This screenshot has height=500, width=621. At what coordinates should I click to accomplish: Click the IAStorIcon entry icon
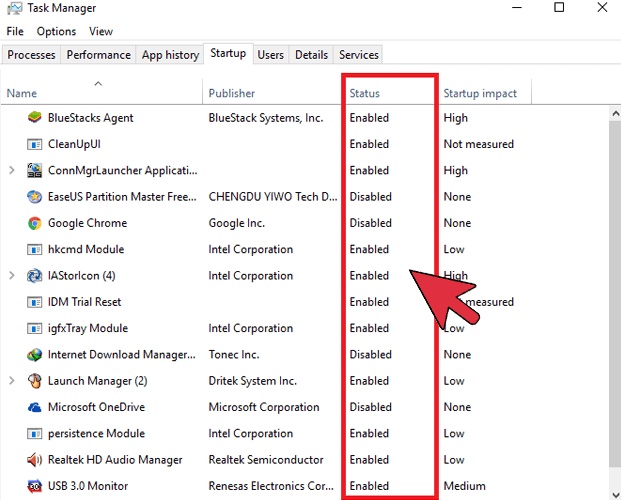point(34,276)
